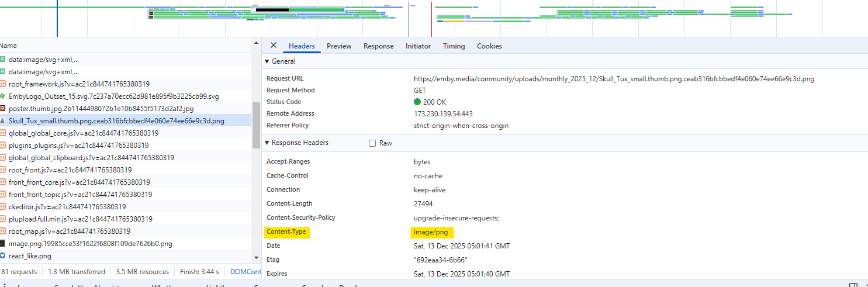Click the SVG icon beside EmbyLogo_Outset_15.svg
Screen dimensions: 868x287
click(x=3, y=96)
